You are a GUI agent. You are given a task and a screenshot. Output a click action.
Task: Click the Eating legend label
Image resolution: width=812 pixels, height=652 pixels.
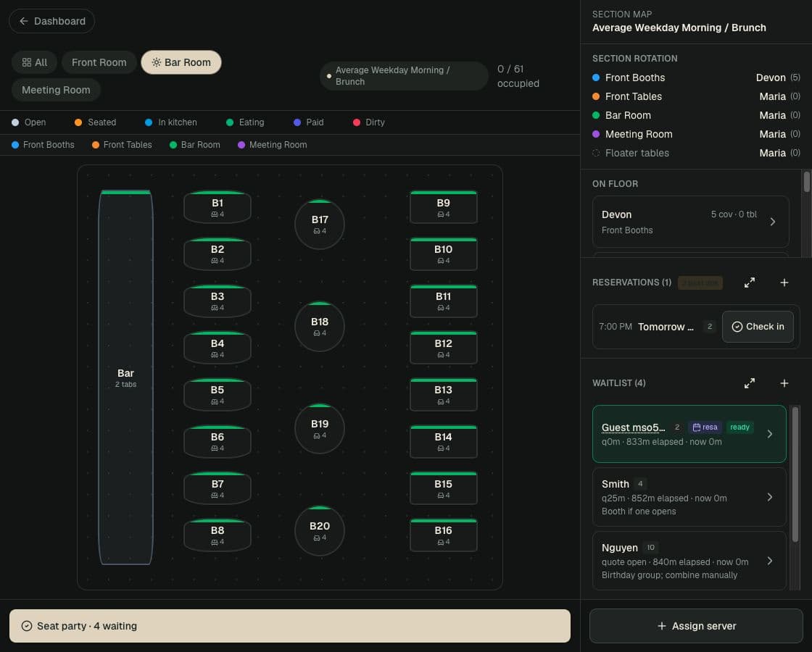[x=251, y=122]
